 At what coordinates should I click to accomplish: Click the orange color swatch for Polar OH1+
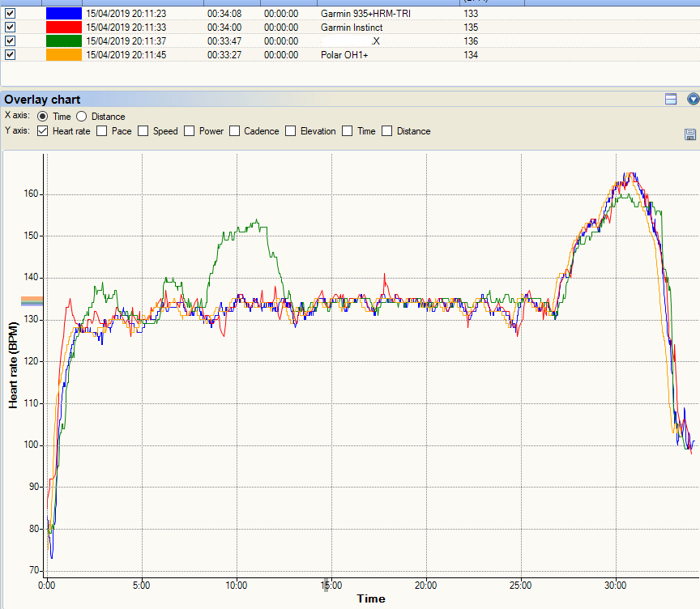tap(64, 55)
